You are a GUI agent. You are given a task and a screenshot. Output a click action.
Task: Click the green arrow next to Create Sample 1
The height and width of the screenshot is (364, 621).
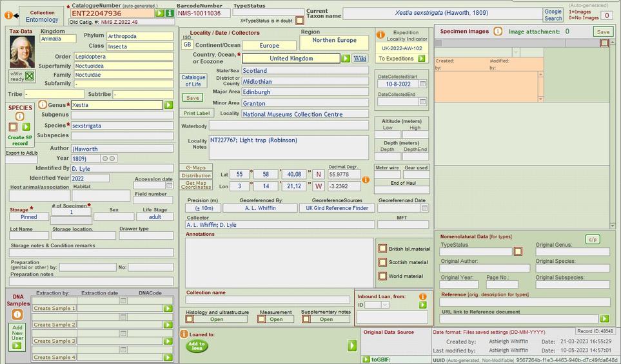pos(168,309)
